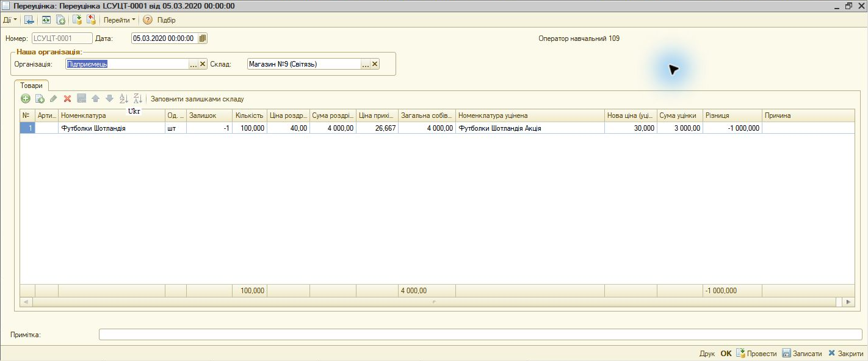The width and height of the screenshot is (868, 361).
Task: Click the add row green plus icon
Action: pyautogui.click(x=26, y=98)
